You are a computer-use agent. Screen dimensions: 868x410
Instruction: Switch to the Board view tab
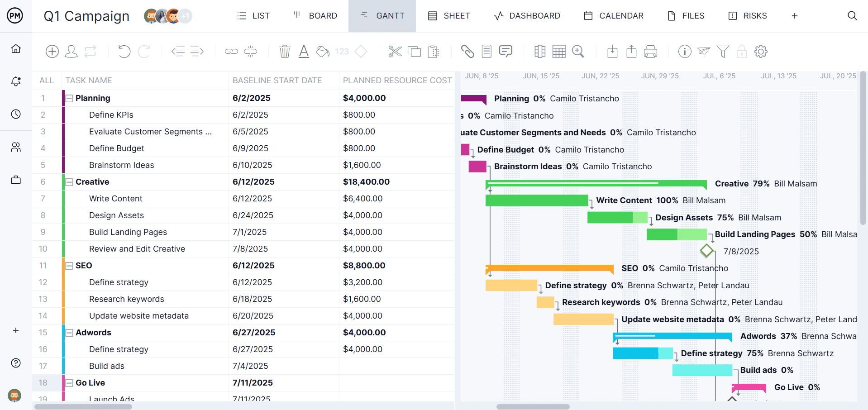click(x=315, y=16)
